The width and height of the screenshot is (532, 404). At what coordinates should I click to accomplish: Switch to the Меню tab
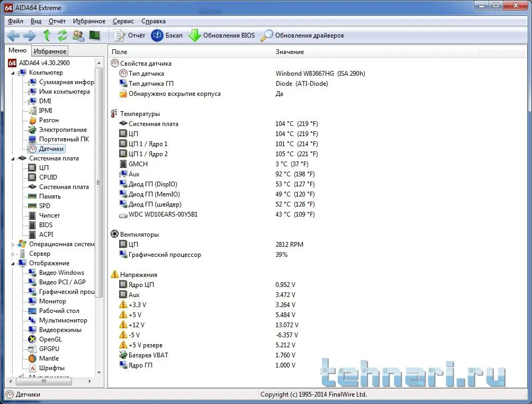pos(17,50)
